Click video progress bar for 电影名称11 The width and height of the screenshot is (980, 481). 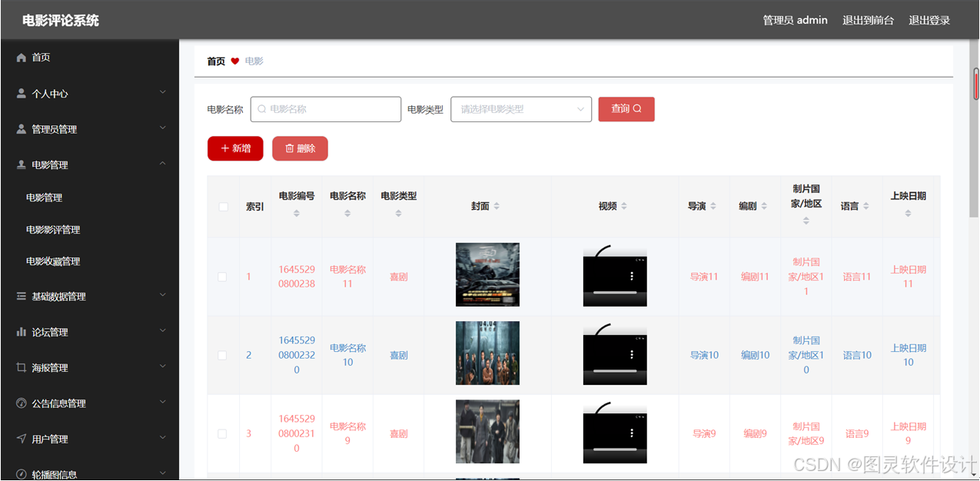(615, 292)
